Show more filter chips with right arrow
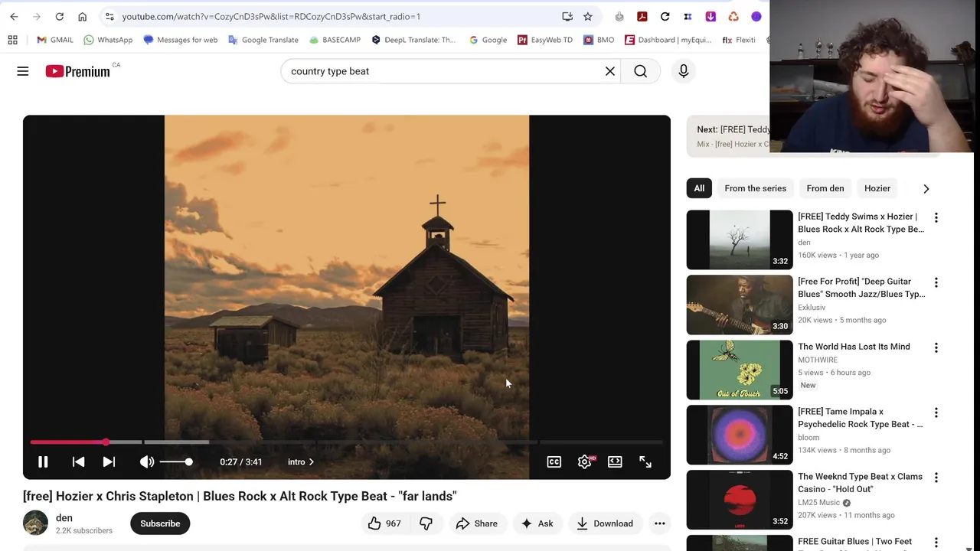The width and height of the screenshot is (980, 551). pyautogui.click(x=926, y=188)
